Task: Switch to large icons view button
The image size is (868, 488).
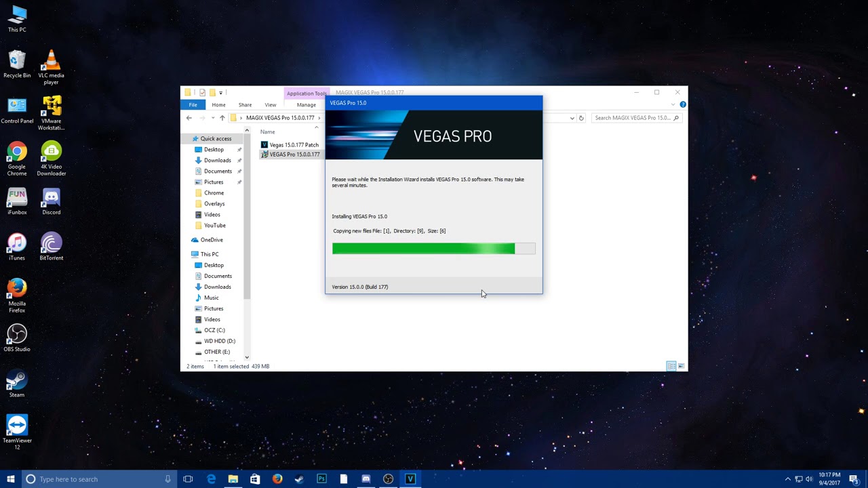Action: click(681, 366)
